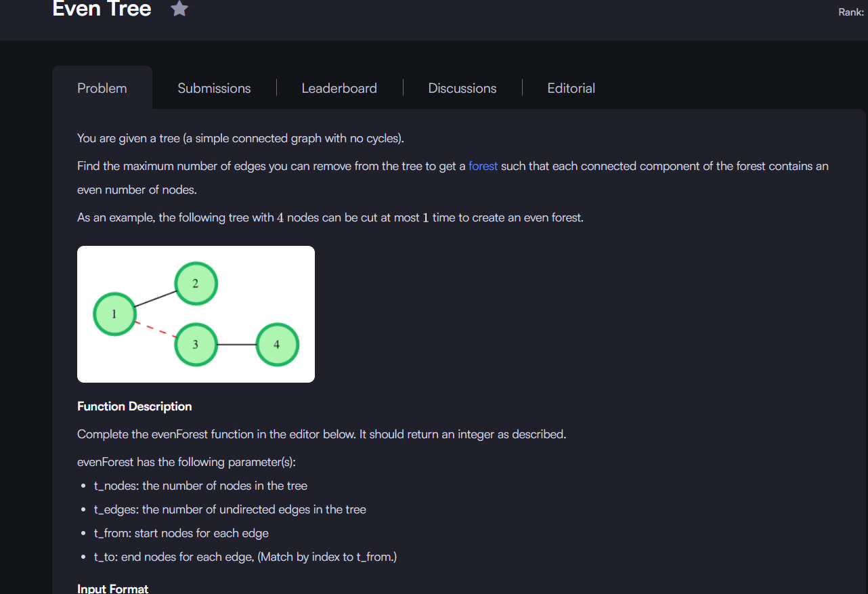The image size is (868, 594).
Task: Click the Rank label
Action: click(850, 12)
